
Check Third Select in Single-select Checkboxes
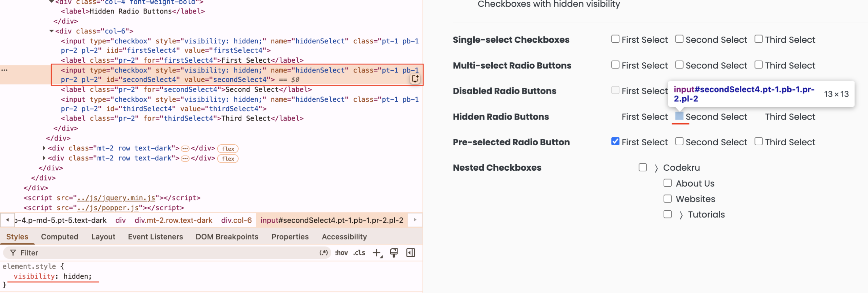758,39
